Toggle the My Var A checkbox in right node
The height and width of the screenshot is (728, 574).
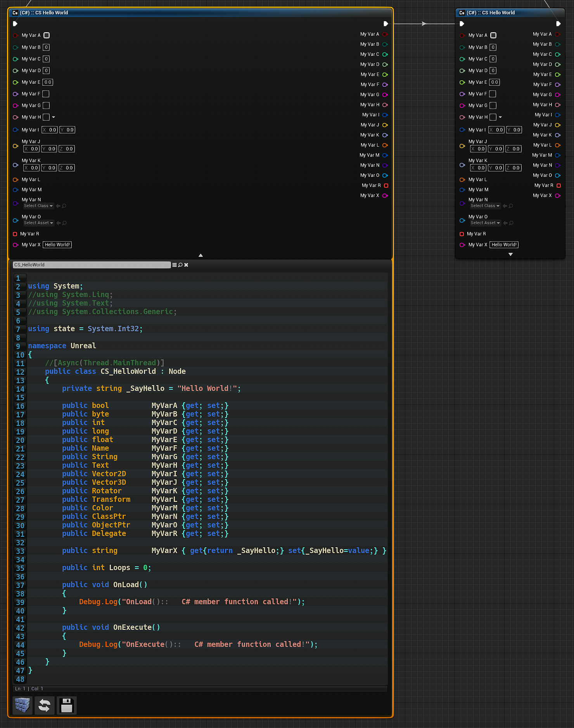click(x=493, y=35)
